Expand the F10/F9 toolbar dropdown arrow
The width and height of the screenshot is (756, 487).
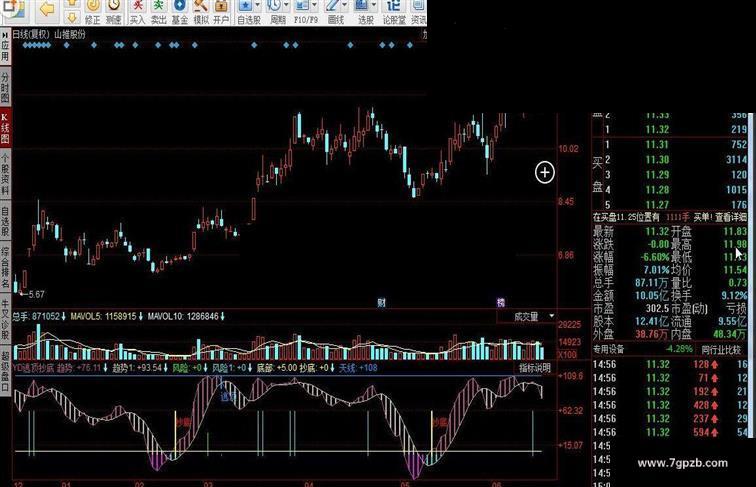(315, 5)
